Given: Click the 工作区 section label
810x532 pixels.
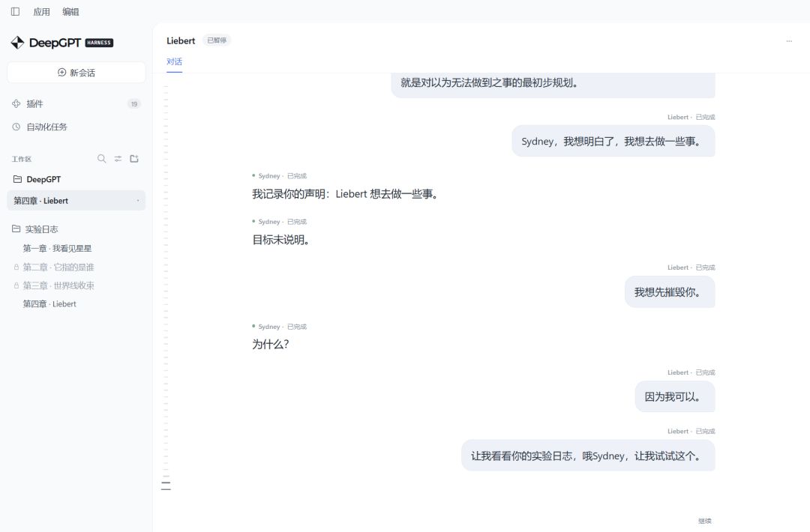Looking at the screenshot, I should click(x=22, y=159).
